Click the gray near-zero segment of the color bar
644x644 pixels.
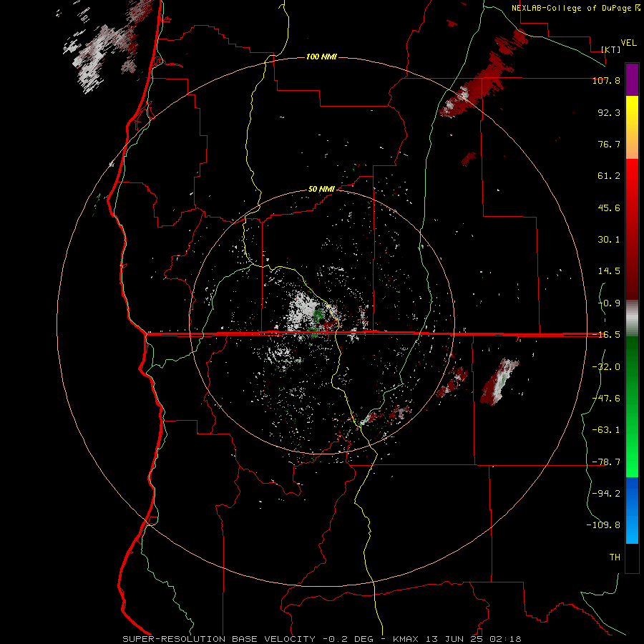(632, 318)
